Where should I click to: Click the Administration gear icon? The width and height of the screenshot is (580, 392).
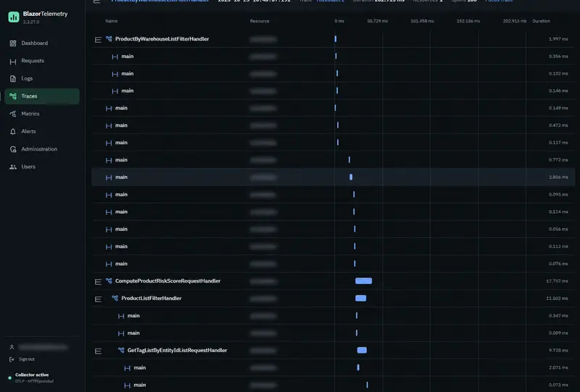[13, 149]
